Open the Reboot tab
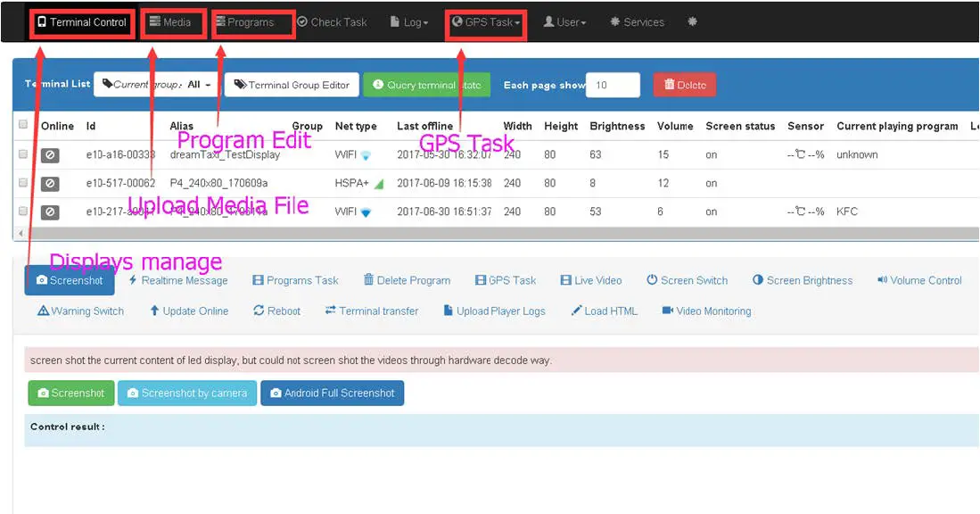This screenshot has width=980, height=514. [276, 311]
